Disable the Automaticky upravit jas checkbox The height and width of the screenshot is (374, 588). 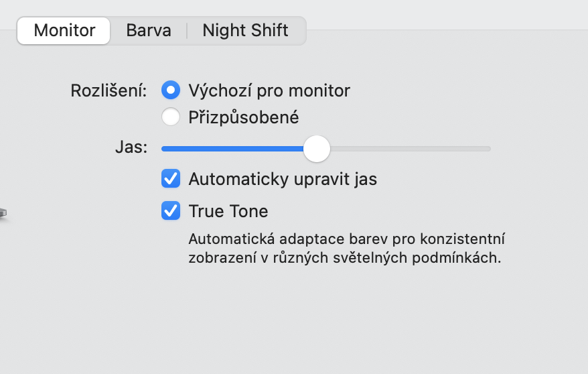[x=171, y=179]
